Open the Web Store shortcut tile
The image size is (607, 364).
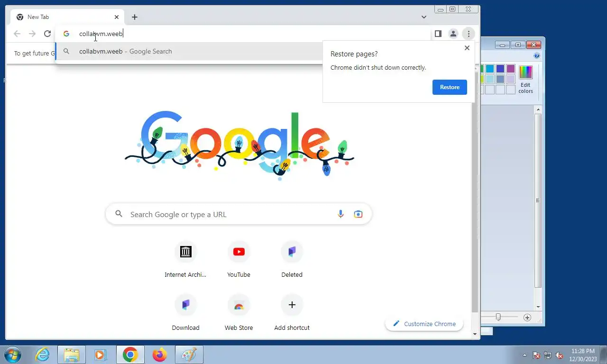239,312
